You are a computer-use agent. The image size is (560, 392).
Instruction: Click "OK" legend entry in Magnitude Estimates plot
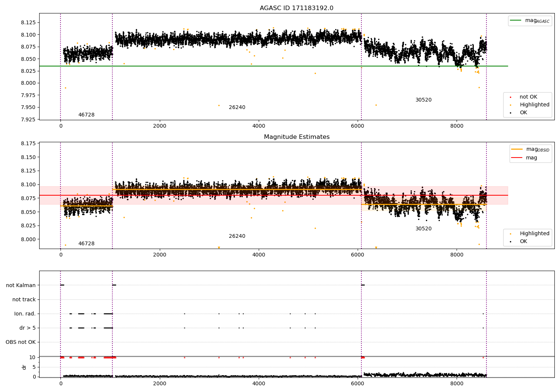[523, 242]
